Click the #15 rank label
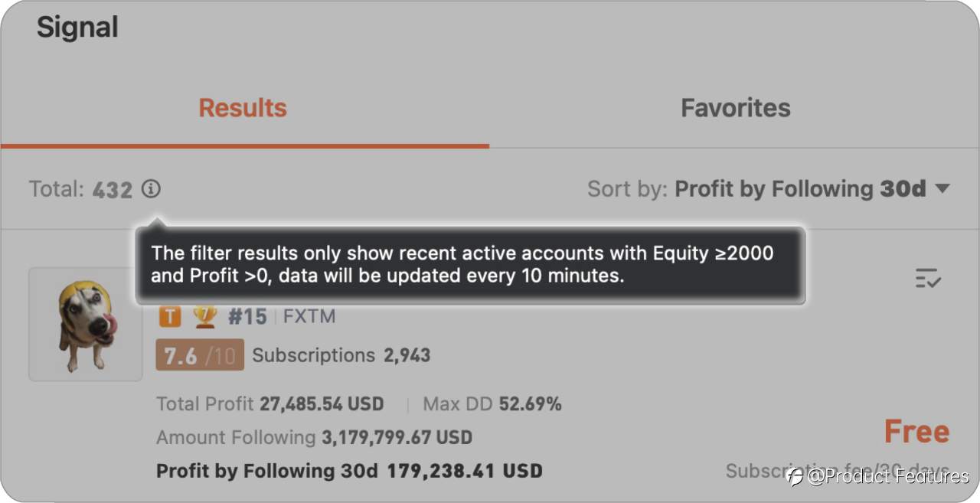The height and width of the screenshot is (503, 980). click(x=247, y=316)
